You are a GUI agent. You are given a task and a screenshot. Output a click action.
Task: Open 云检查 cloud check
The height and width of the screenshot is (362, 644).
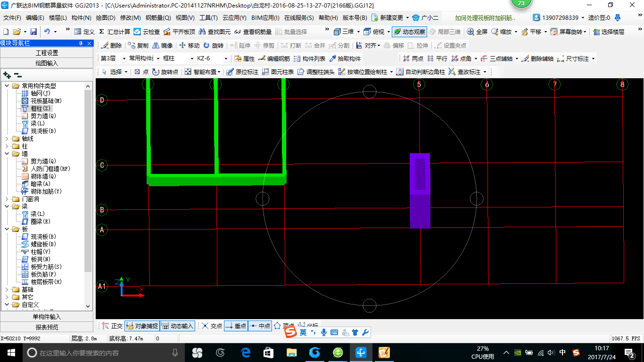pyautogui.click(x=147, y=32)
